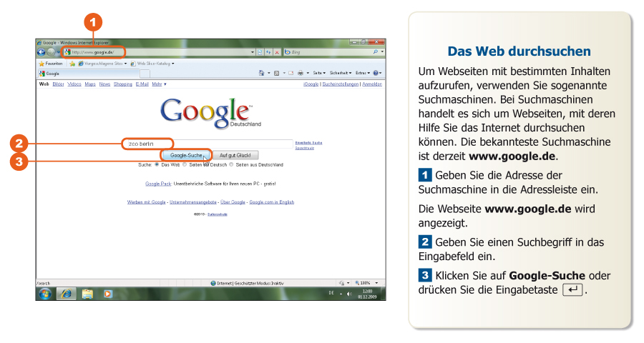Choose "Seiten aus Deutschland" radio option
This screenshot has height=343, width=644.
[x=230, y=164]
